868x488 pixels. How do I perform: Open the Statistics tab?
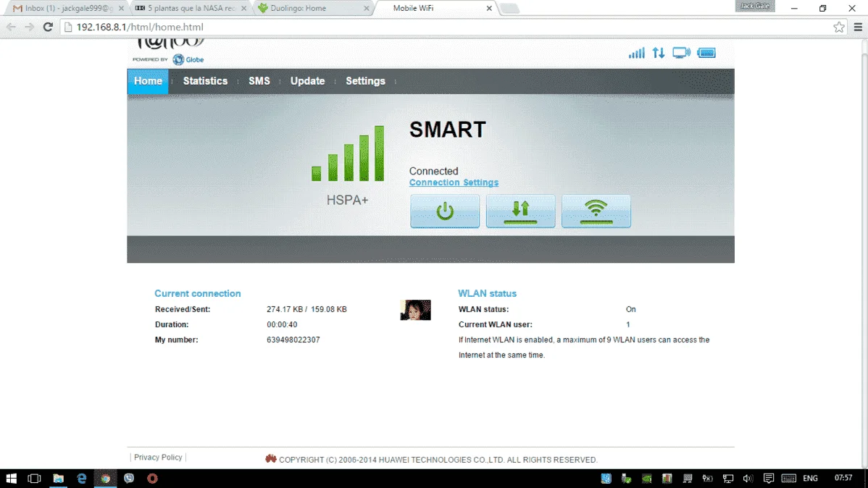205,81
